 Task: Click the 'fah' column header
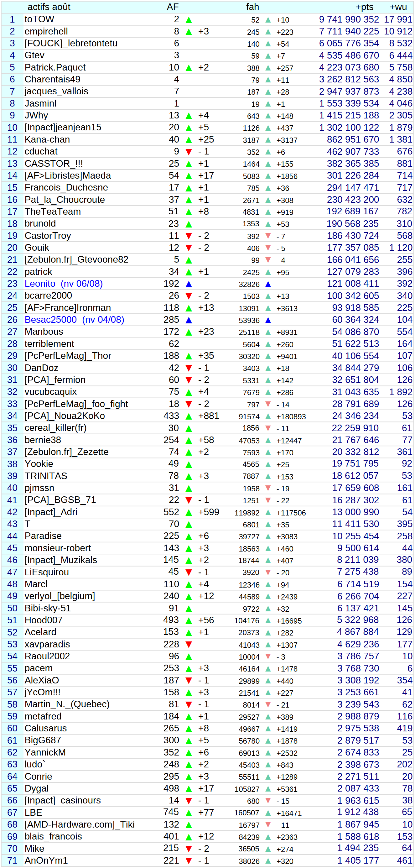point(252,7)
